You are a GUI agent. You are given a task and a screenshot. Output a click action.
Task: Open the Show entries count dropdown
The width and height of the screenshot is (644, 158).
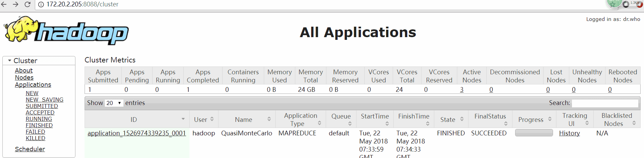[114, 103]
